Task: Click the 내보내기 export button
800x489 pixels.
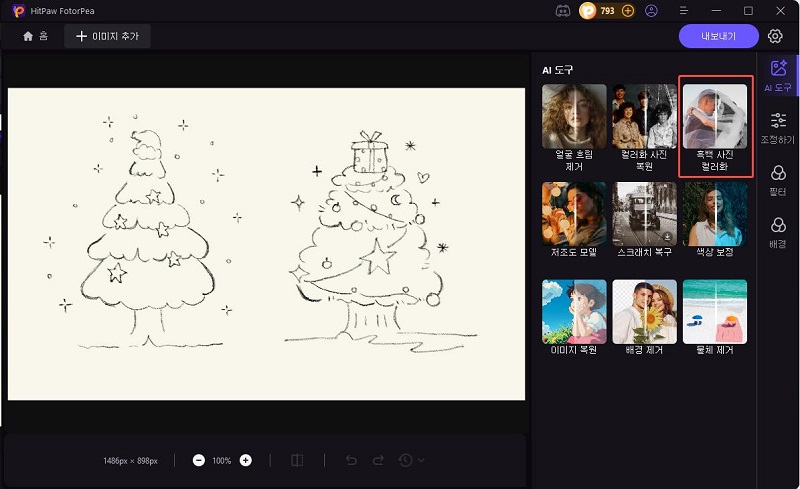Action: pyautogui.click(x=718, y=36)
